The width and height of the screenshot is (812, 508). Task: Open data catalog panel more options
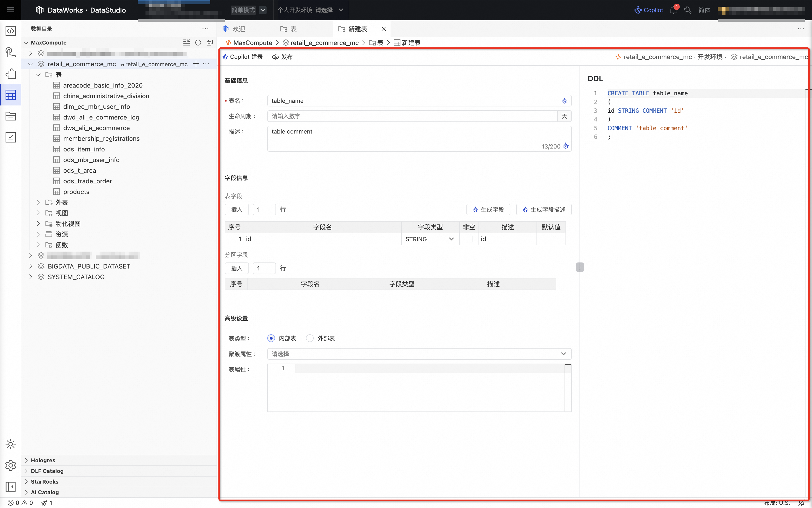[205, 29]
